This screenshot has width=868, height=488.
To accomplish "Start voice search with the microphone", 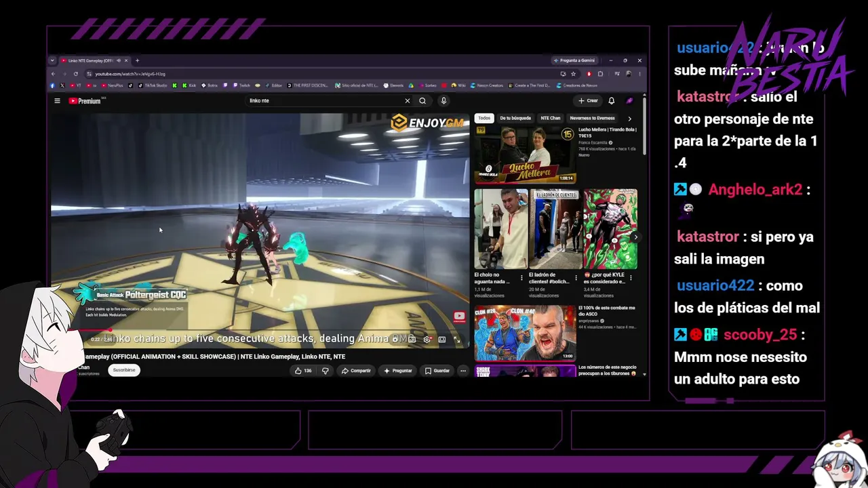I will coord(443,101).
